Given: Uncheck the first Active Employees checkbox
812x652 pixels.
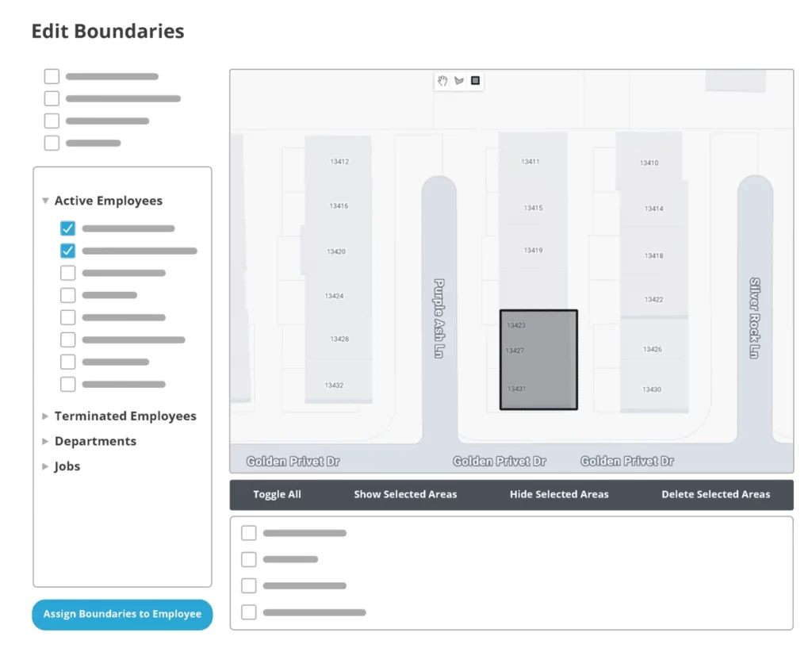Looking at the screenshot, I should click(68, 228).
